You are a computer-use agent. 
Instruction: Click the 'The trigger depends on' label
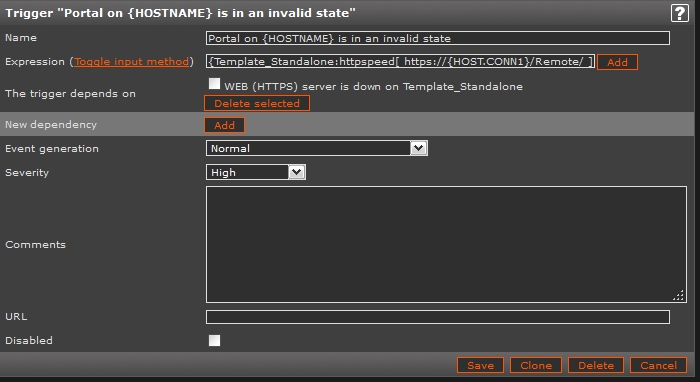click(70, 94)
